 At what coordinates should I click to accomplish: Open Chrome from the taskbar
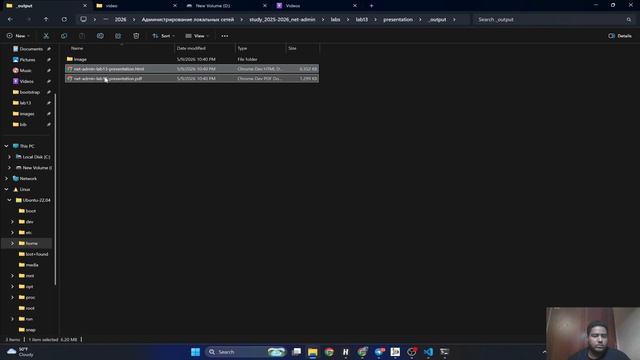329,352
